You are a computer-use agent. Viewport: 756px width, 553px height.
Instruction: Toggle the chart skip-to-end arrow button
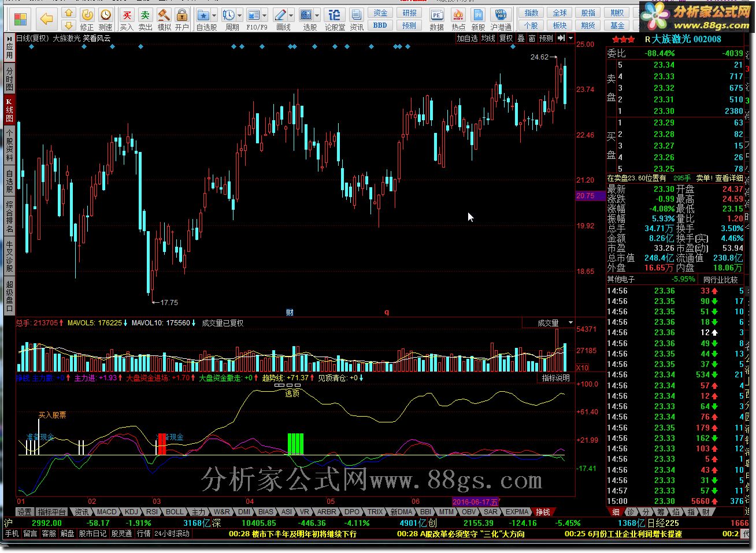(x=561, y=38)
